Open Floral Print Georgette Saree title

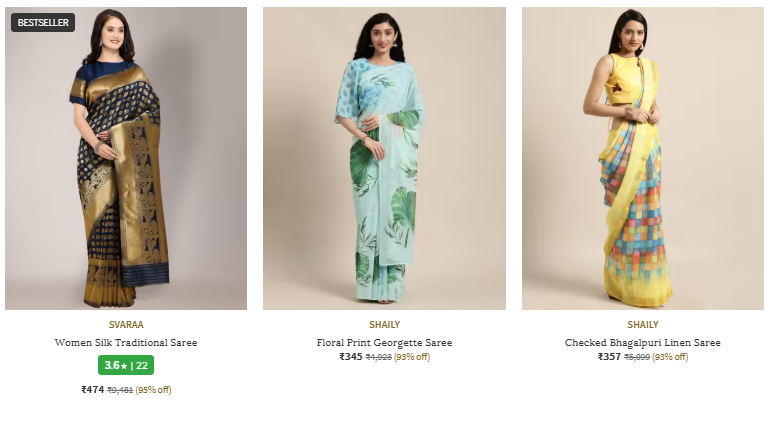click(385, 342)
